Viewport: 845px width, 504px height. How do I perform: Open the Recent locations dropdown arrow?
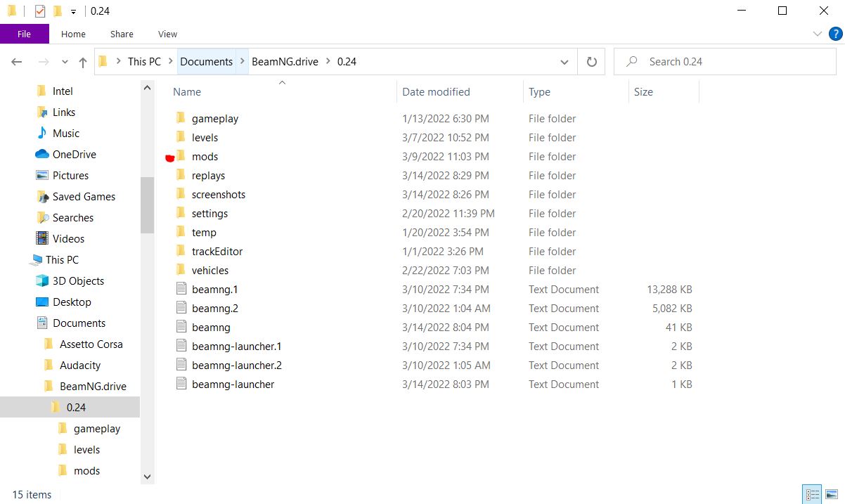pyautogui.click(x=65, y=62)
